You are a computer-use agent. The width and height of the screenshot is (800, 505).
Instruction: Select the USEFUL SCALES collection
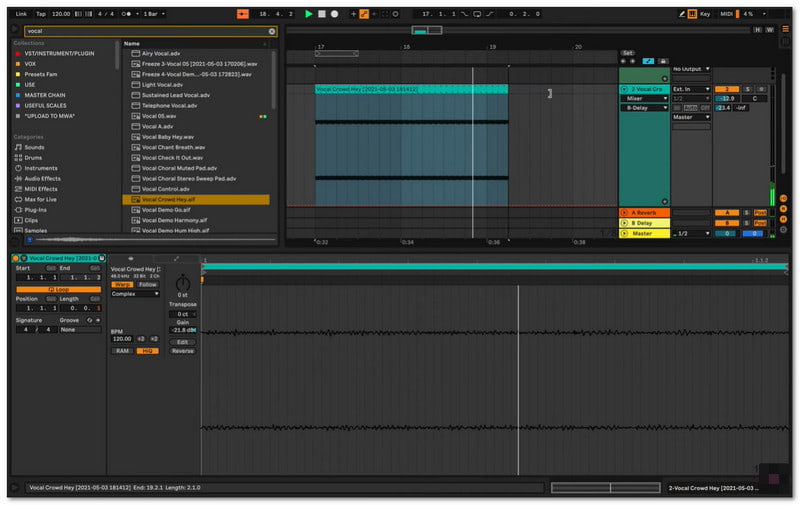(x=45, y=106)
